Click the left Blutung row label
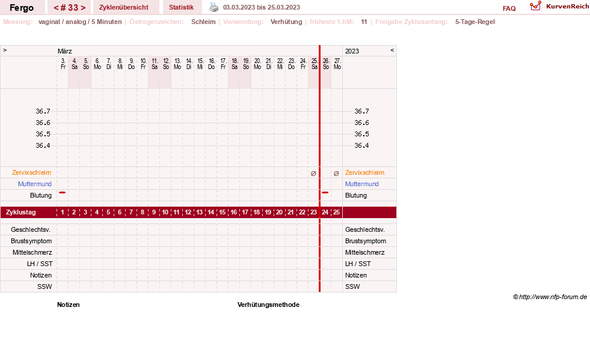This screenshot has height=364, width=590. tap(41, 195)
